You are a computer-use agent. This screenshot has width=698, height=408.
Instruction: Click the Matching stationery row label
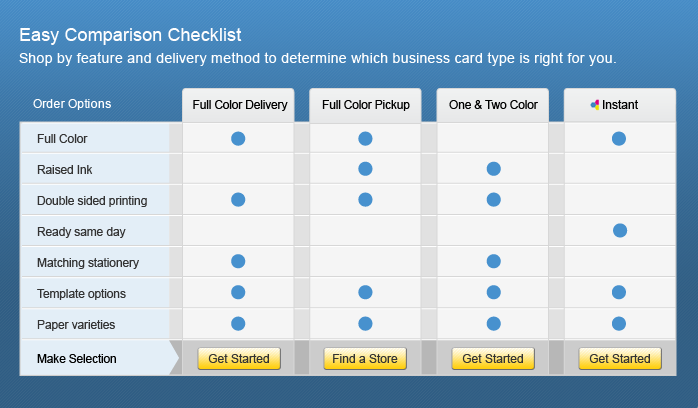pos(88,263)
